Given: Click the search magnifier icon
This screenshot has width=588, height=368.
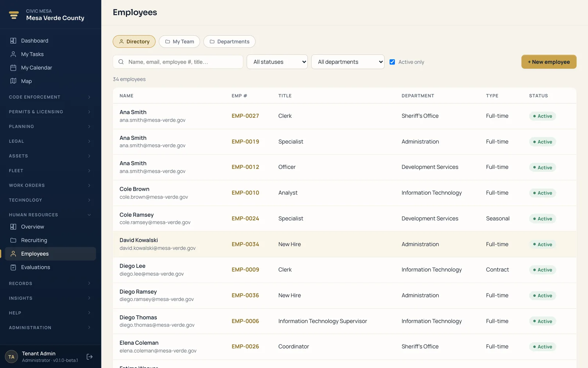Looking at the screenshot, I should pyautogui.click(x=121, y=62).
